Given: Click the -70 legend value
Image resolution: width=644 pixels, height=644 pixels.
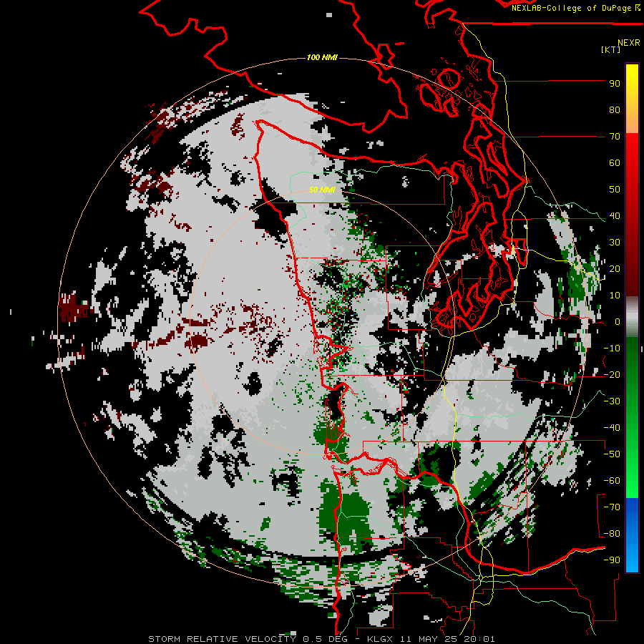Looking at the screenshot, I should [612, 507].
